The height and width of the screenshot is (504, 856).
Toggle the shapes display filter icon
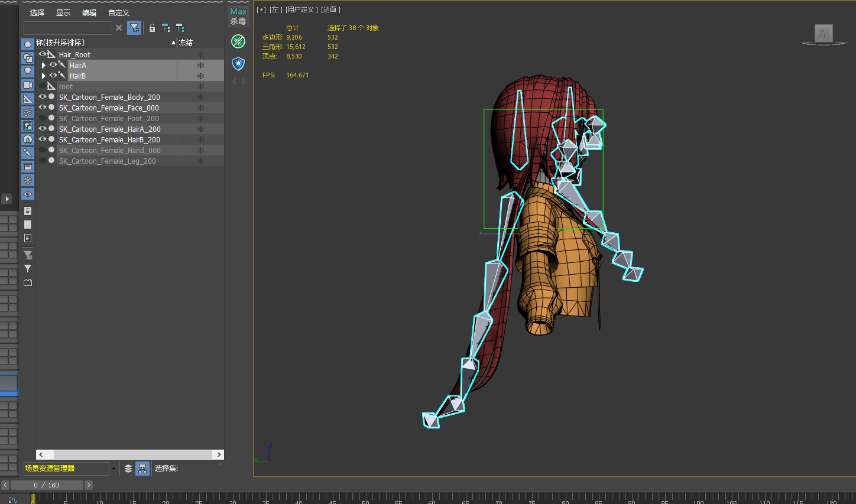(28, 58)
